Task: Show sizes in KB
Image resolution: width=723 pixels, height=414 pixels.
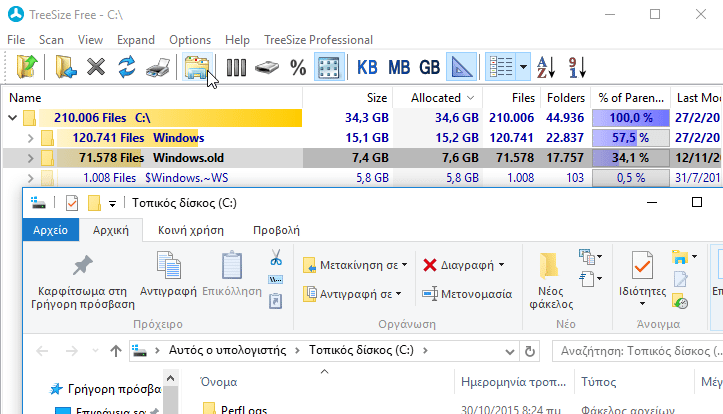Action: [x=367, y=68]
